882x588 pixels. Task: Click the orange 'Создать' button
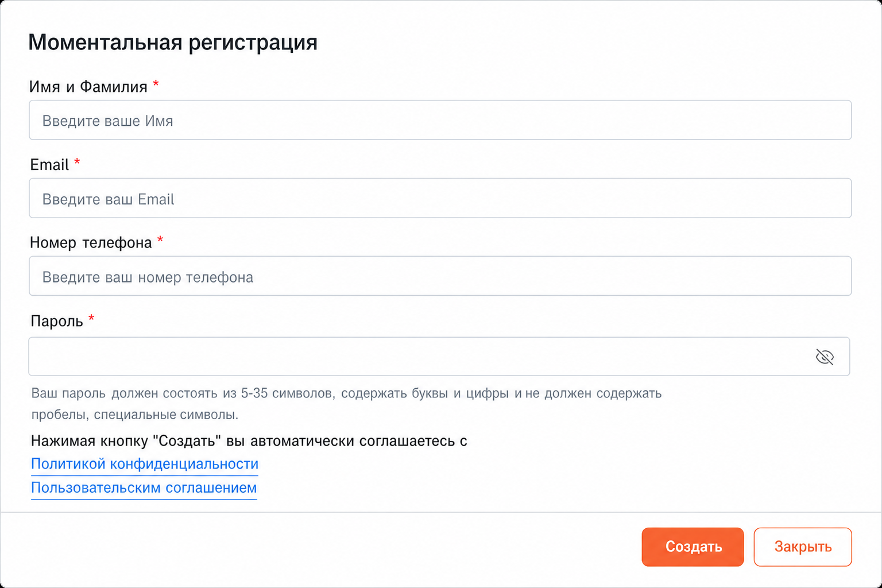[693, 547]
